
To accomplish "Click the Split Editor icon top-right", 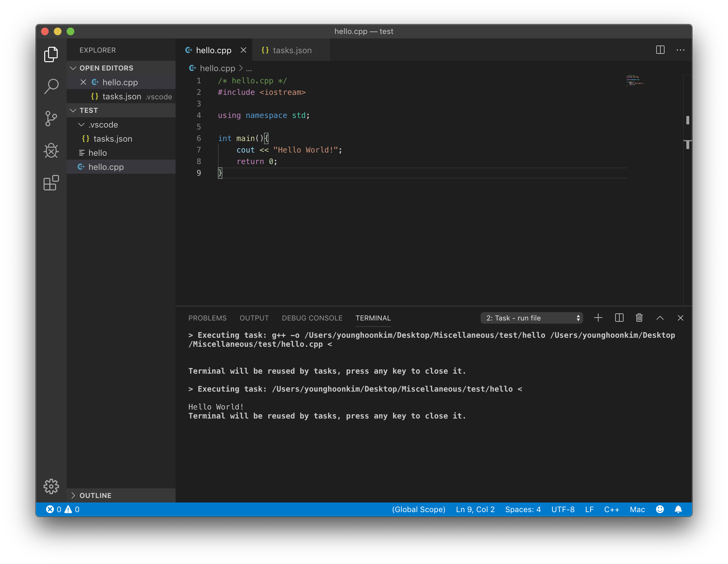I will click(661, 50).
